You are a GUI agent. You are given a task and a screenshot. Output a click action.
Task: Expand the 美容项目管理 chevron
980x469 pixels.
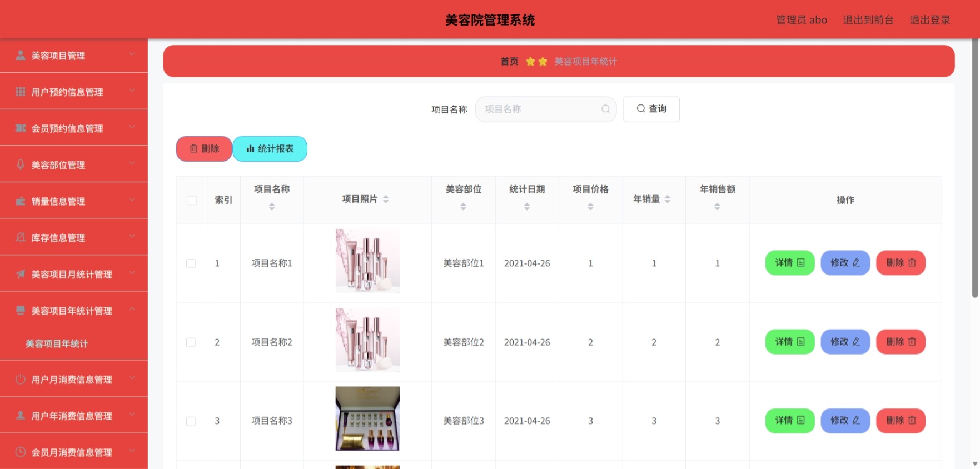(132, 54)
